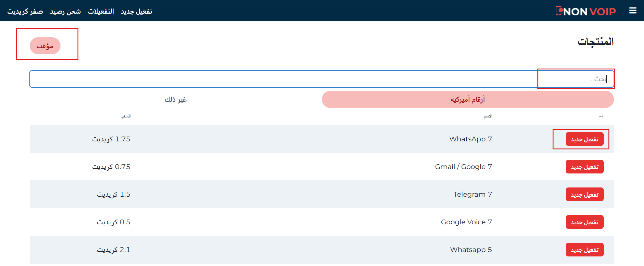Open التفعيلات navigation item

coord(101,11)
